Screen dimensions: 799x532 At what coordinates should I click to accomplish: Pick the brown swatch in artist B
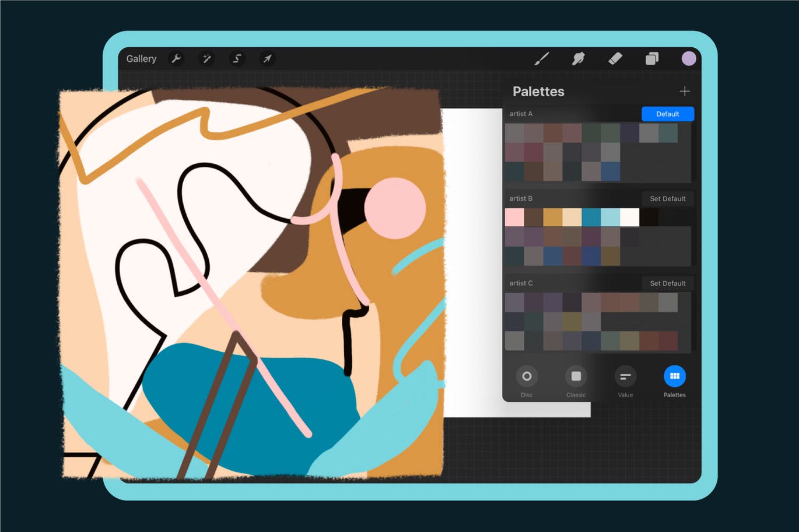point(534,217)
